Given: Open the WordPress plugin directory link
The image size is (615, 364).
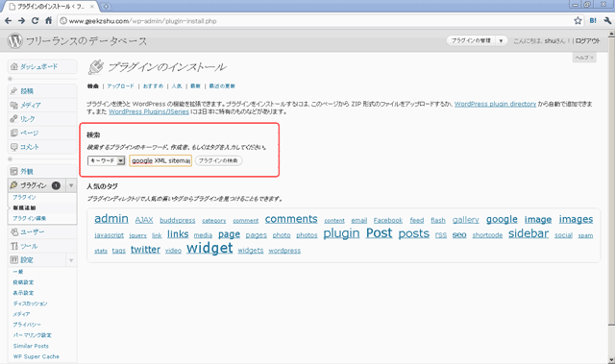Looking at the screenshot, I should [x=495, y=104].
